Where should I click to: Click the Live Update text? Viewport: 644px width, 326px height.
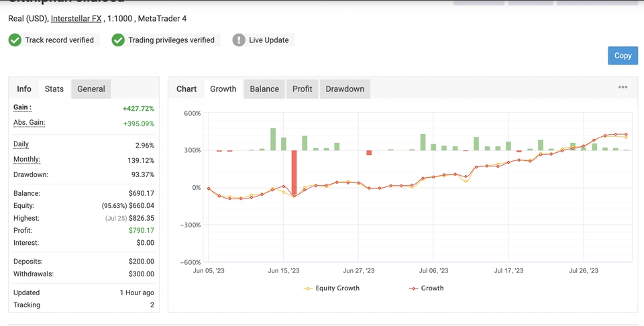268,40
